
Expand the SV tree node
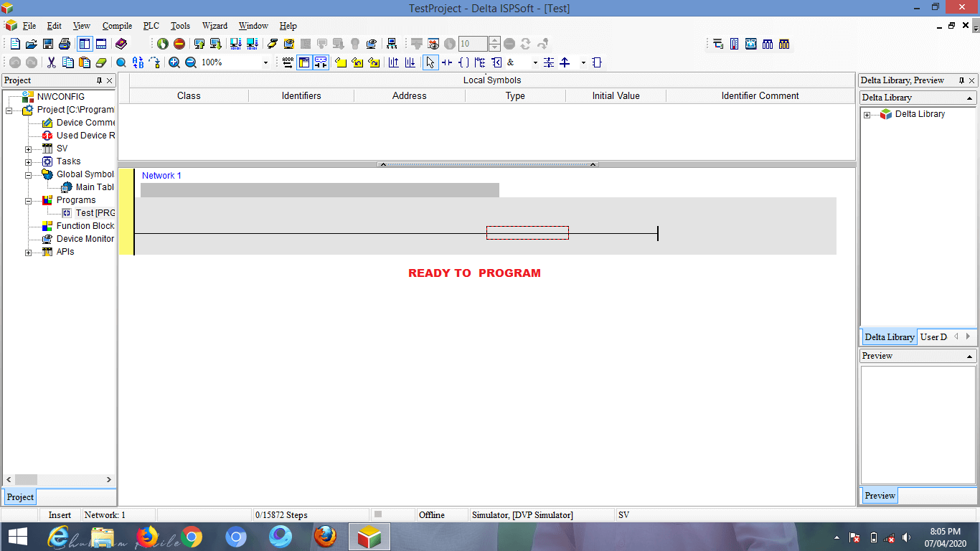(29, 149)
